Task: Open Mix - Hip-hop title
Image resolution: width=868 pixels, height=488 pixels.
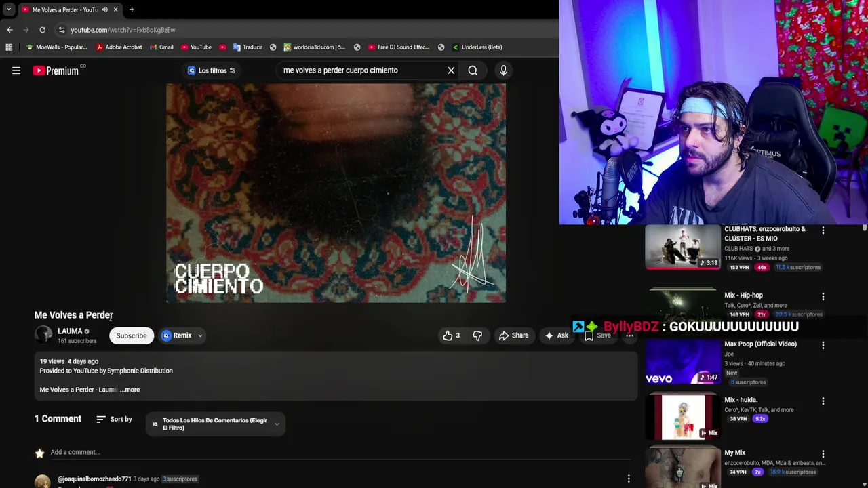Action: pos(743,296)
